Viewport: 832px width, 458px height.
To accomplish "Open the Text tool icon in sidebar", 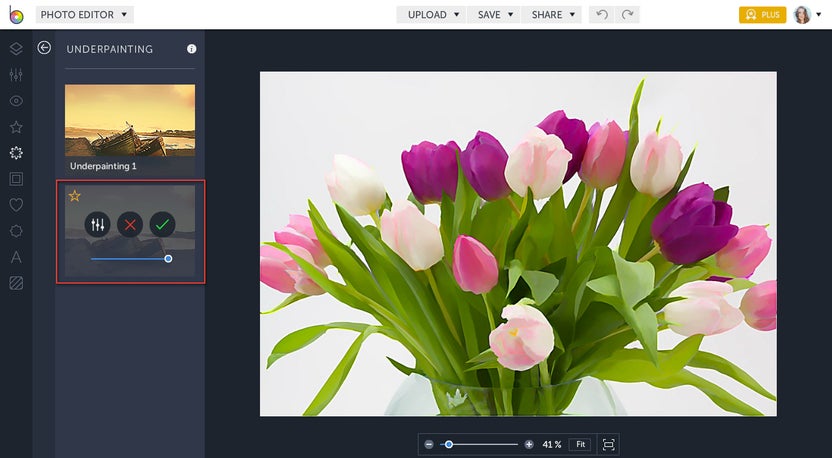I will pyautogui.click(x=16, y=257).
